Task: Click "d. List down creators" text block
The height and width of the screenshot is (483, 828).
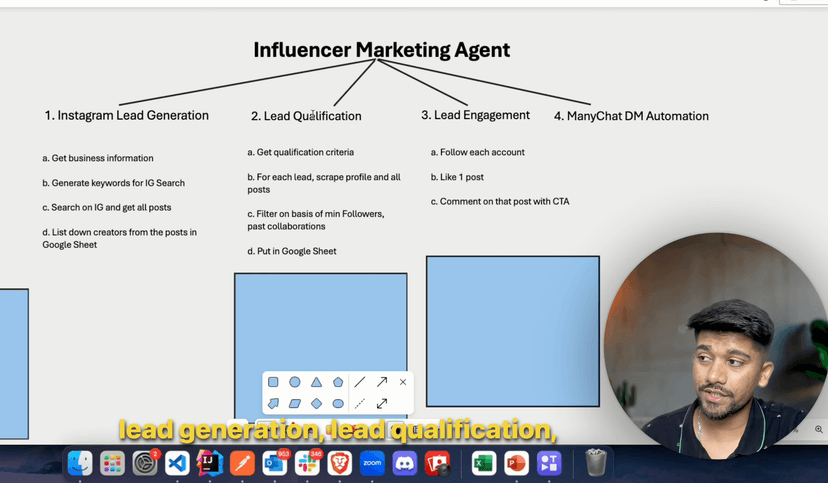Action: click(119, 238)
